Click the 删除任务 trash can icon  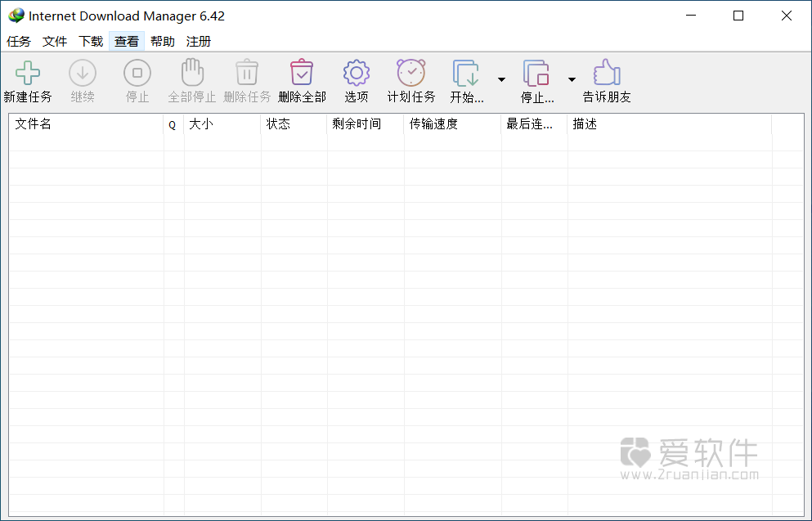tap(247, 72)
